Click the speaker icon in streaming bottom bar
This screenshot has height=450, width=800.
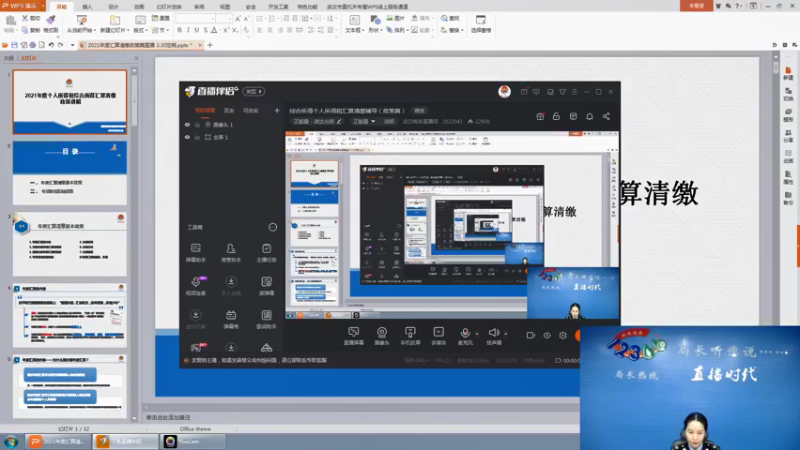pyautogui.click(x=493, y=333)
